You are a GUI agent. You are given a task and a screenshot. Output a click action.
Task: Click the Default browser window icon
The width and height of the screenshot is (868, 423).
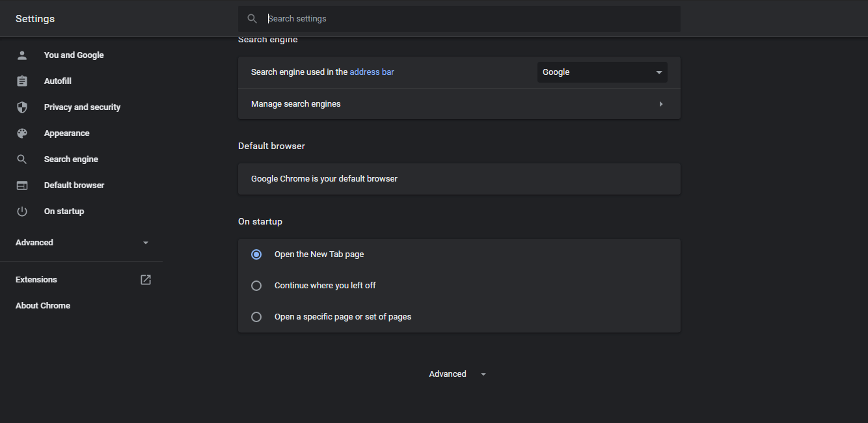click(x=22, y=185)
